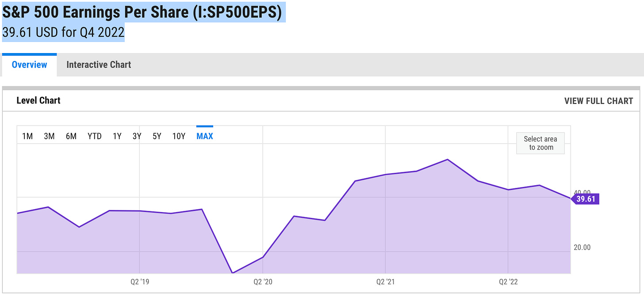Click the 20.00 y-axis label
Image resolution: width=644 pixels, height=305 pixels.
[x=582, y=247]
